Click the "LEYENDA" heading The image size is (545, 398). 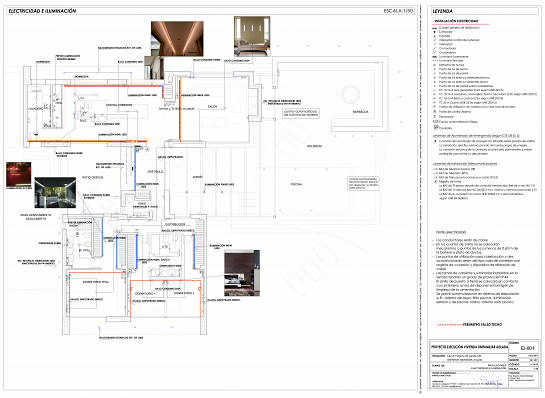(x=442, y=11)
